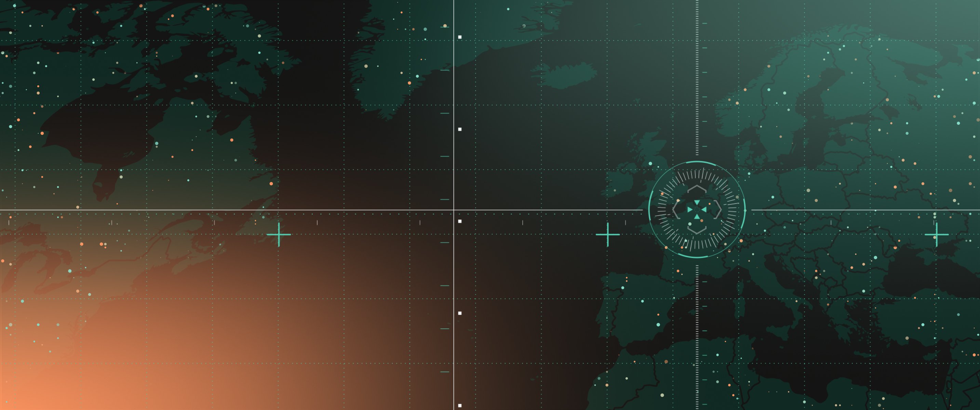Image resolution: width=980 pixels, height=410 pixels.
Task: Click the second white square marker from top
Action: [x=459, y=129]
